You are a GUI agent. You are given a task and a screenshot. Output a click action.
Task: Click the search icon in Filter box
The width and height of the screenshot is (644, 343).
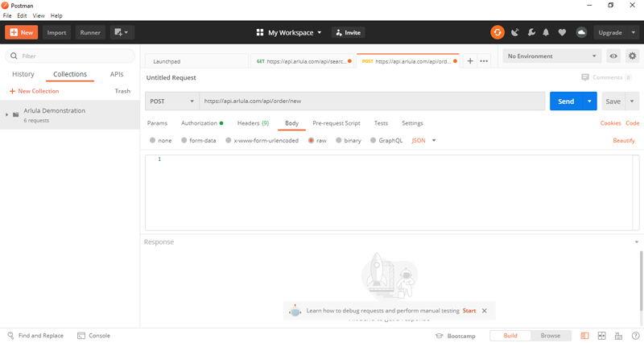[14, 56]
